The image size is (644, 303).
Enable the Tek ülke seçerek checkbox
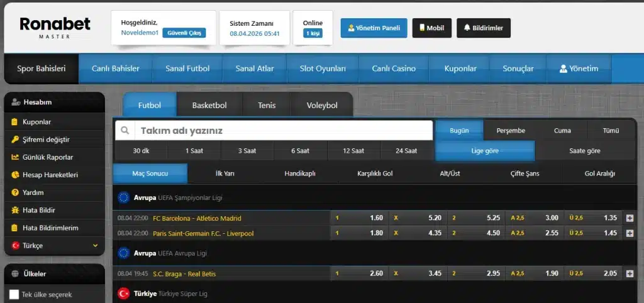point(14,294)
